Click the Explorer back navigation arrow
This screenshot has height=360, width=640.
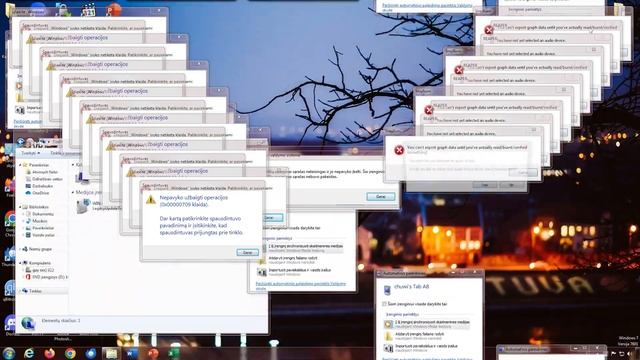coord(20,142)
